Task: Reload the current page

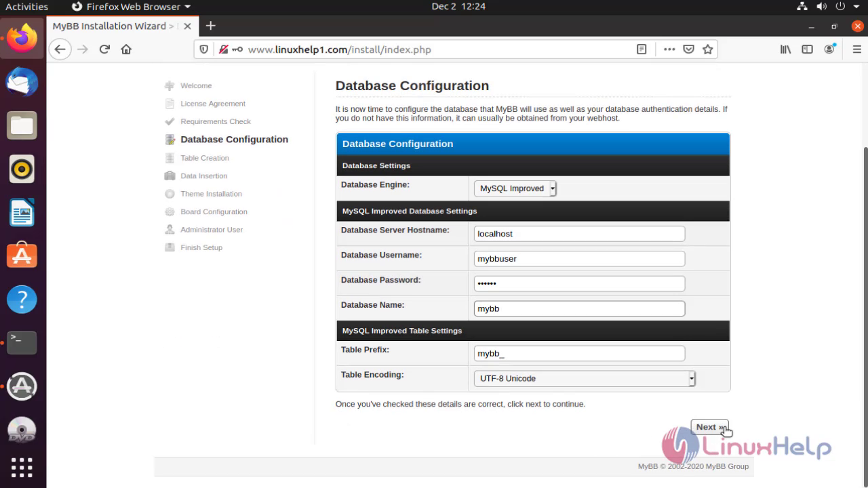Action: click(x=104, y=49)
